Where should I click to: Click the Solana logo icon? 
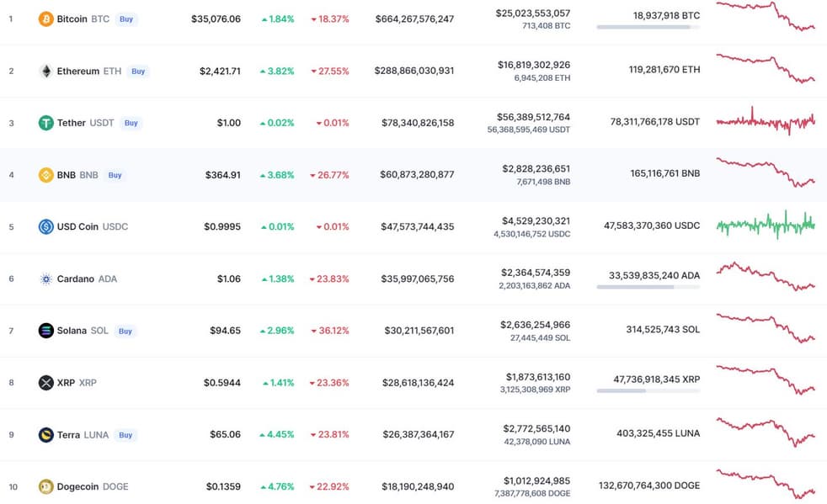coord(45,331)
